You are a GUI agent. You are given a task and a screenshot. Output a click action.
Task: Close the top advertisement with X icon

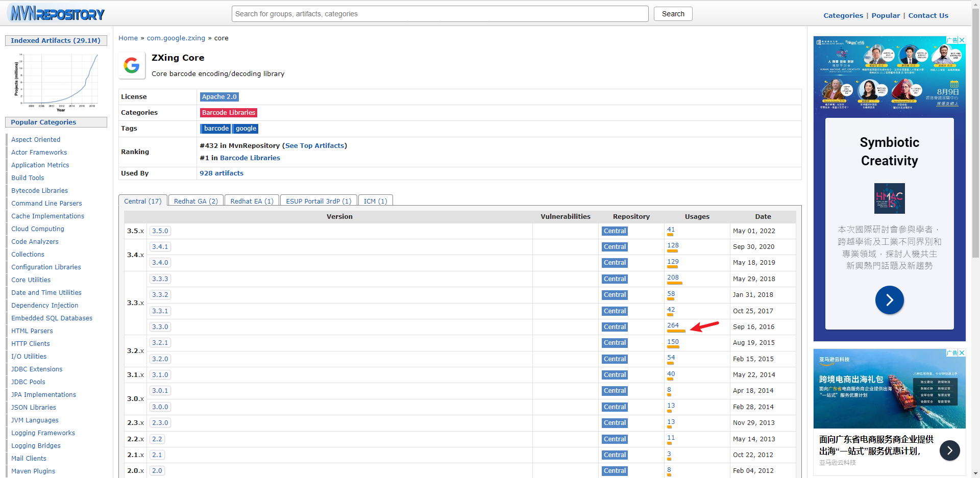coord(962,40)
